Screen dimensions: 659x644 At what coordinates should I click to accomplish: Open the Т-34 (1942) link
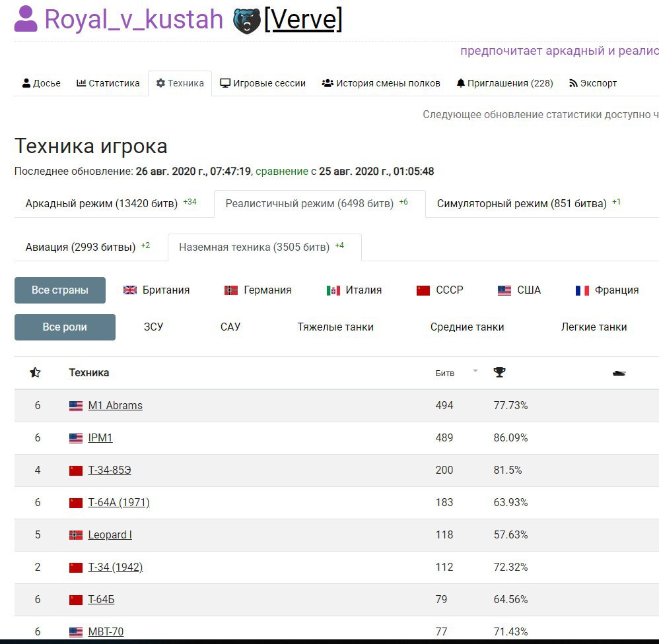click(115, 567)
